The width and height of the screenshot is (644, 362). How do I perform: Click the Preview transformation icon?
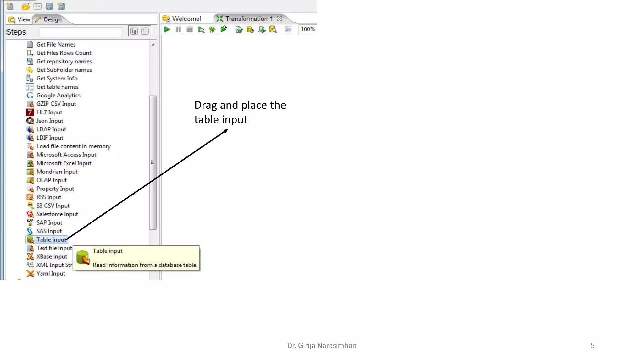(201, 30)
